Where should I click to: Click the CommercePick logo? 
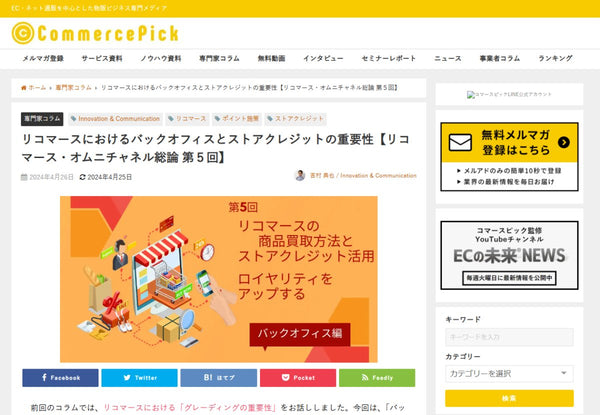pos(95,33)
